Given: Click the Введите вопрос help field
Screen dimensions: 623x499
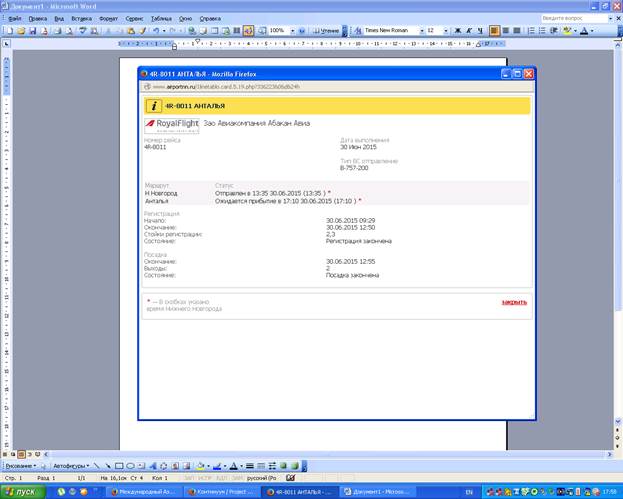Looking at the screenshot, I should pyautogui.click(x=575, y=18).
